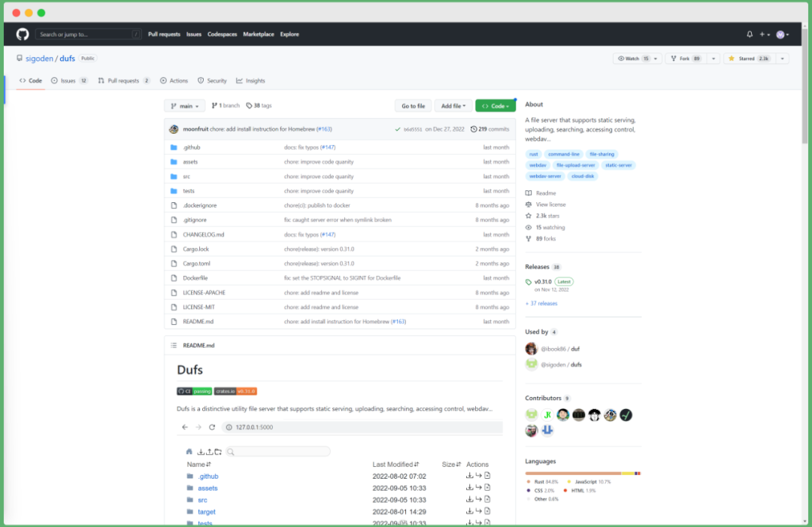Switch to the Security tab
Screen dimensions: 812x527
(212, 80)
